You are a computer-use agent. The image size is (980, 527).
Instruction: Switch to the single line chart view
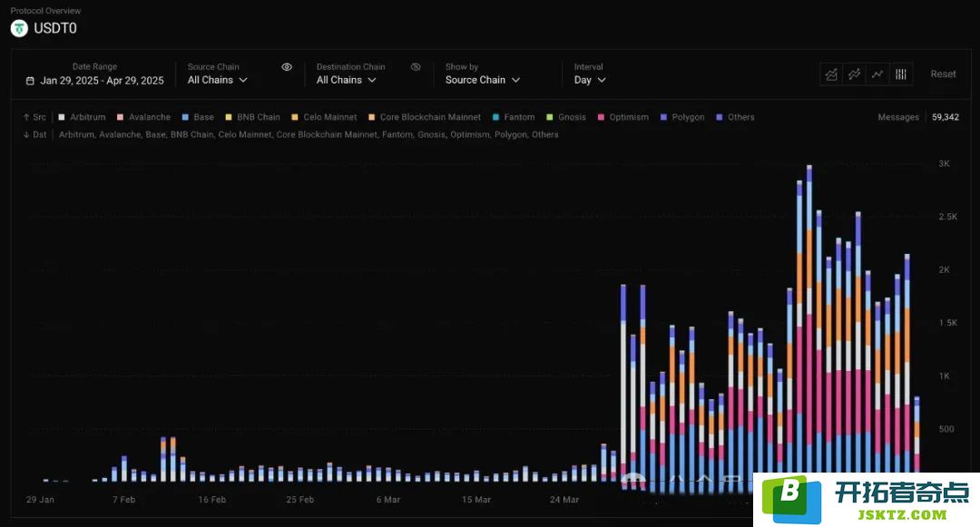point(877,74)
